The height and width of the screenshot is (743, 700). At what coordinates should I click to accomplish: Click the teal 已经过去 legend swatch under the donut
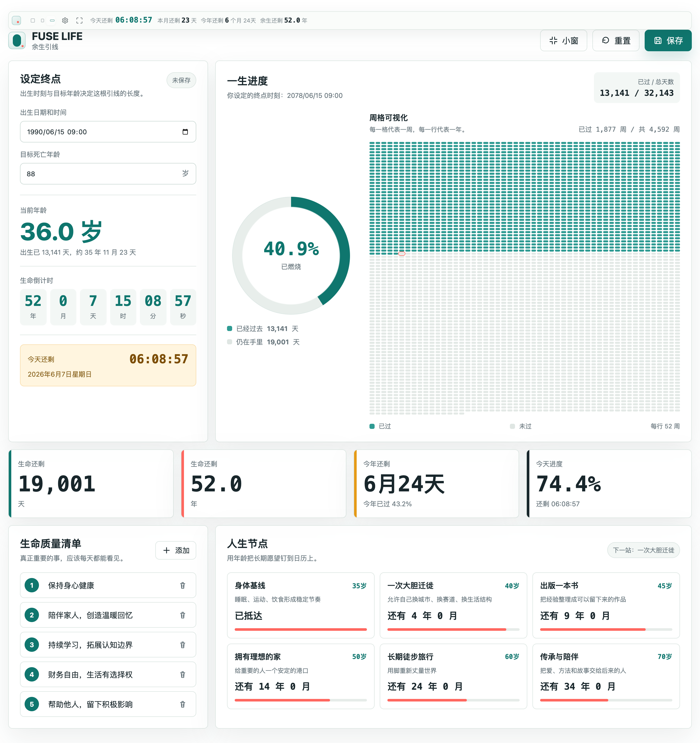tap(230, 328)
